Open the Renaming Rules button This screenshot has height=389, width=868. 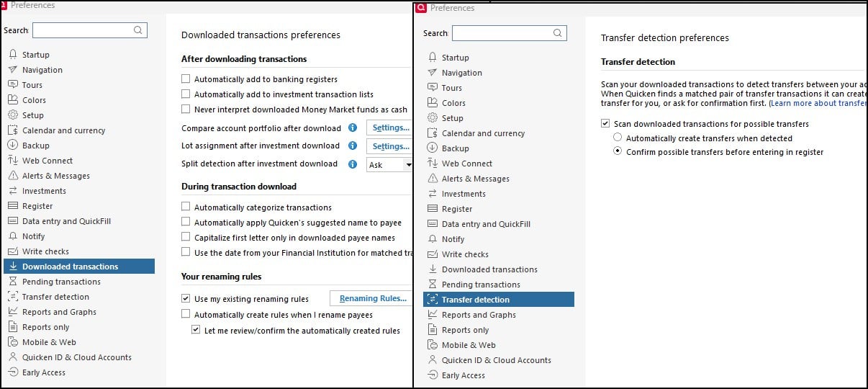[371, 298]
